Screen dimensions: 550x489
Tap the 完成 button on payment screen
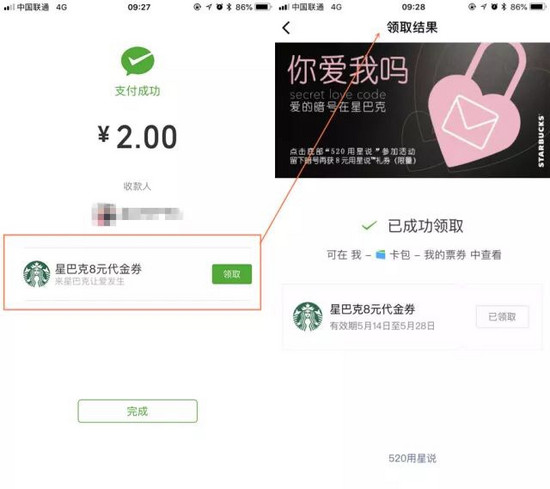(138, 411)
